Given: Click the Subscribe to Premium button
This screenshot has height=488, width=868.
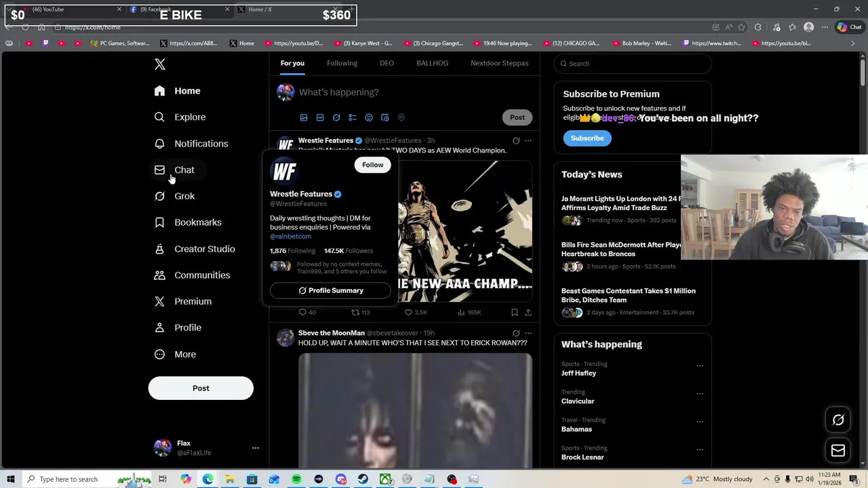Looking at the screenshot, I should [587, 138].
